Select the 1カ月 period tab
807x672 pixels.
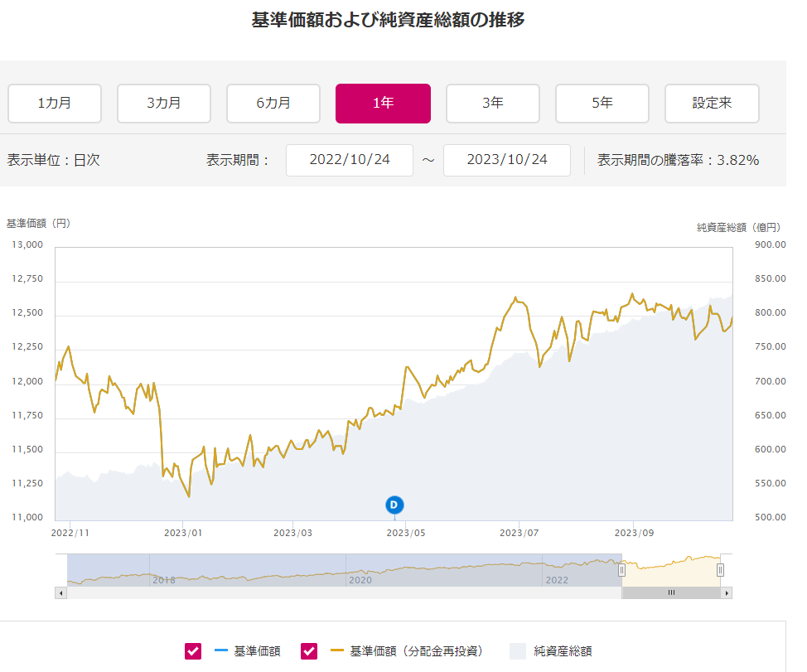click(x=55, y=104)
